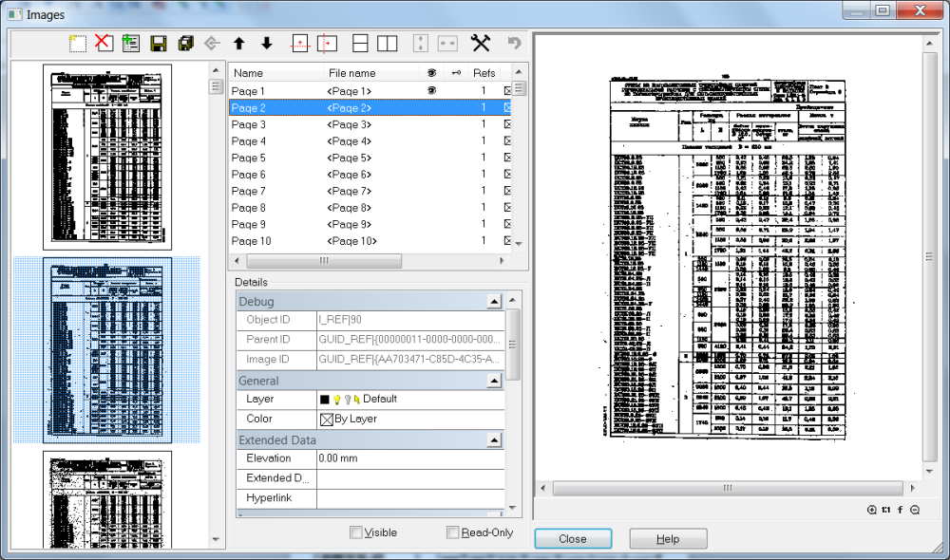Click the single floppy disk save icon
950x560 pixels.
tap(158, 43)
